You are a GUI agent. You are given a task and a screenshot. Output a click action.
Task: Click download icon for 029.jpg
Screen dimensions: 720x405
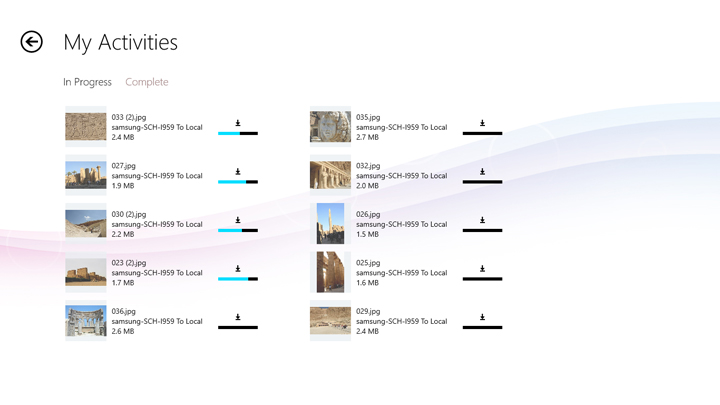pyautogui.click(x=482, y=318)
